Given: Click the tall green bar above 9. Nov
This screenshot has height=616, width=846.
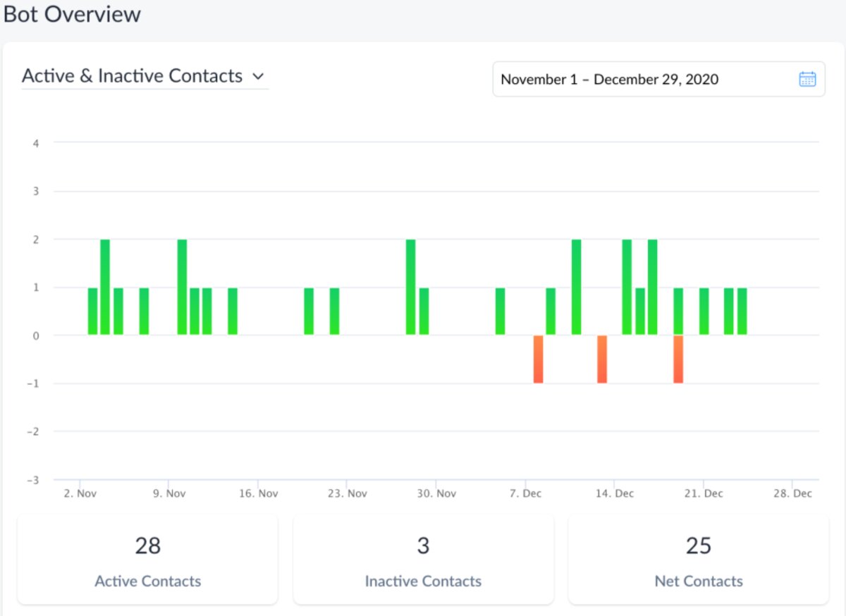Looking at the screenshot, I should click(x=181, y=285).
